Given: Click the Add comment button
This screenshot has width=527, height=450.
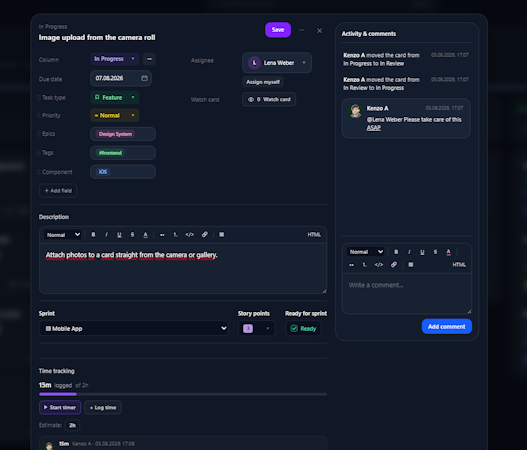Looking at the screenshot, I should pyautogui.click(x=447, y=327).
